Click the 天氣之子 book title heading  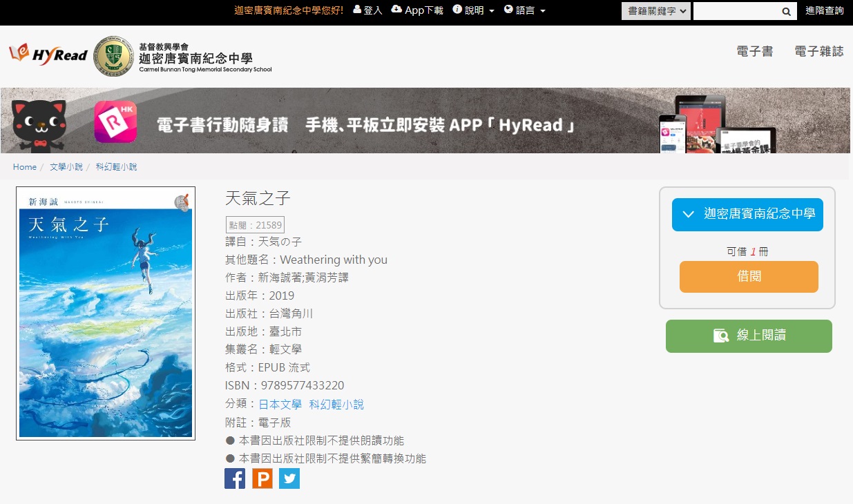258,199
